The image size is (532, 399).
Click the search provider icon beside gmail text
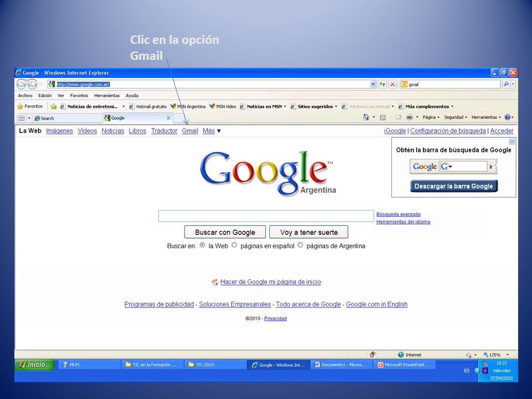pyautogui.click(x=404, y=84)
